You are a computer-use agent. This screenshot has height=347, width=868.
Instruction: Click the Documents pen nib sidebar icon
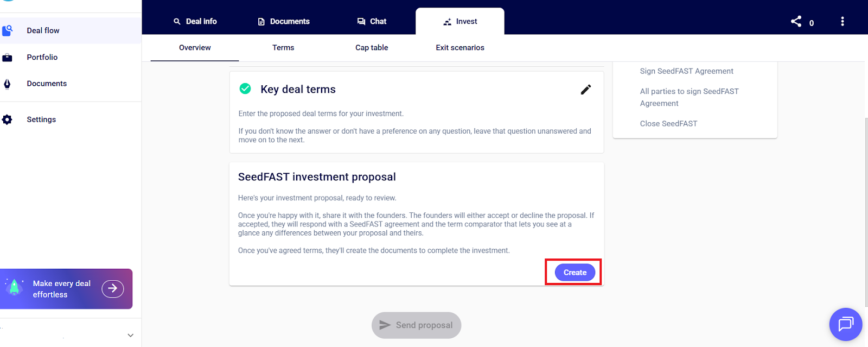tap(7, 84)
